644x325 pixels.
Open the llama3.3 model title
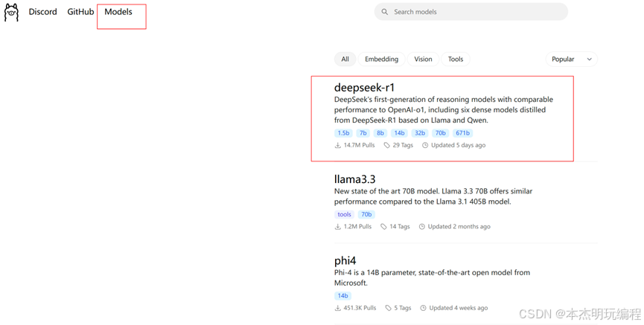355,179
